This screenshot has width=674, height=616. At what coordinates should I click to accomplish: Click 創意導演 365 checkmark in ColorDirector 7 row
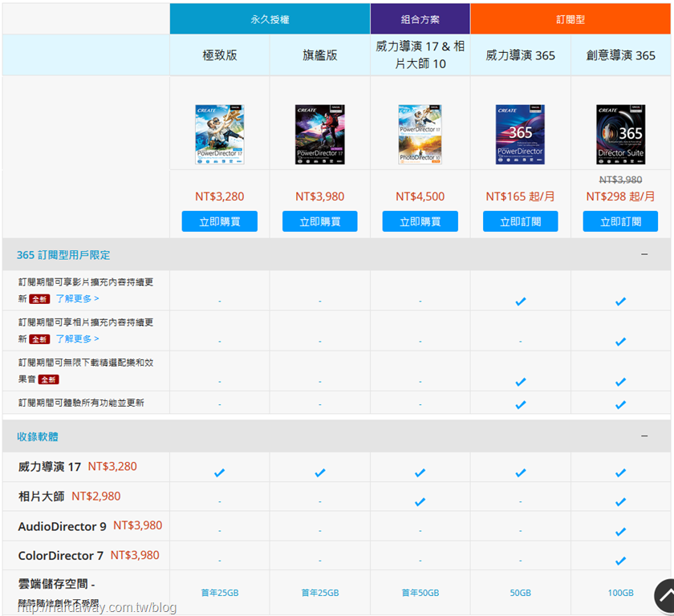(620, 561)
